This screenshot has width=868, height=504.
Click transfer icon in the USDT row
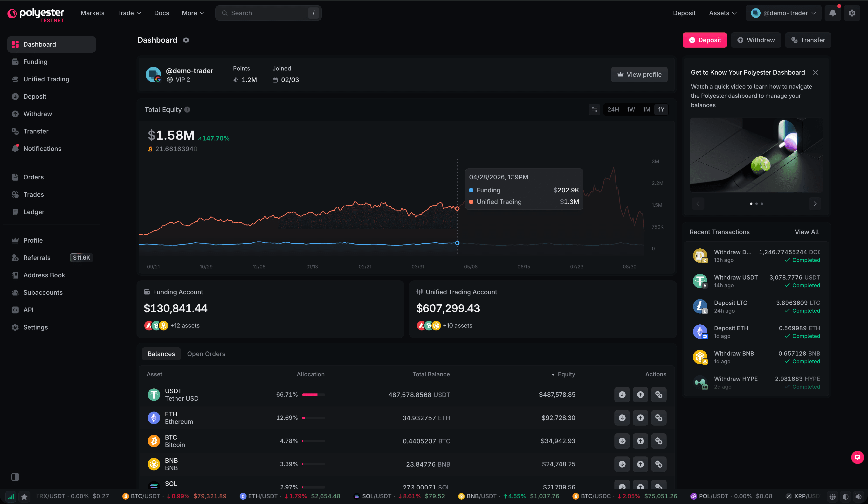tap(659, 395)
